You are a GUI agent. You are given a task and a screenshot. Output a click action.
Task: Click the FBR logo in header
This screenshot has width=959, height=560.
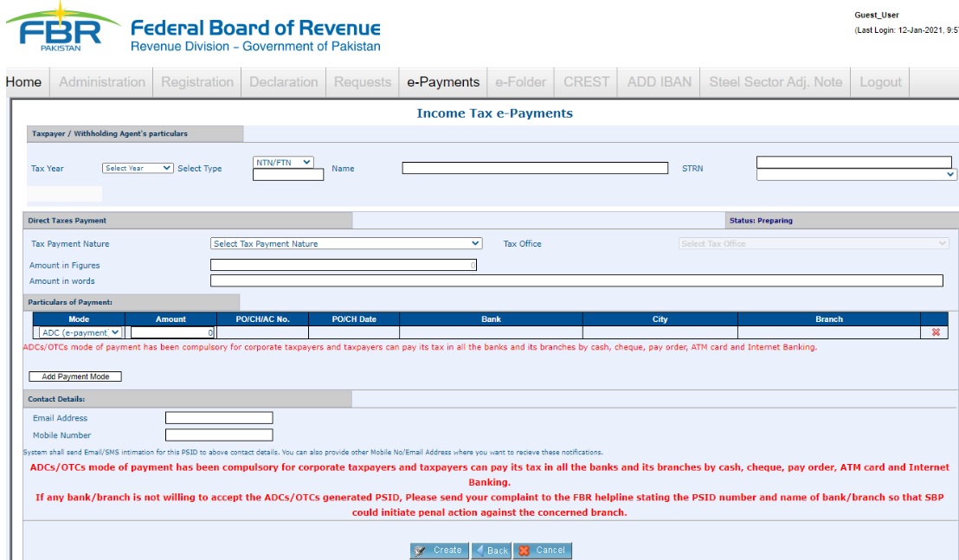[59, 29]
